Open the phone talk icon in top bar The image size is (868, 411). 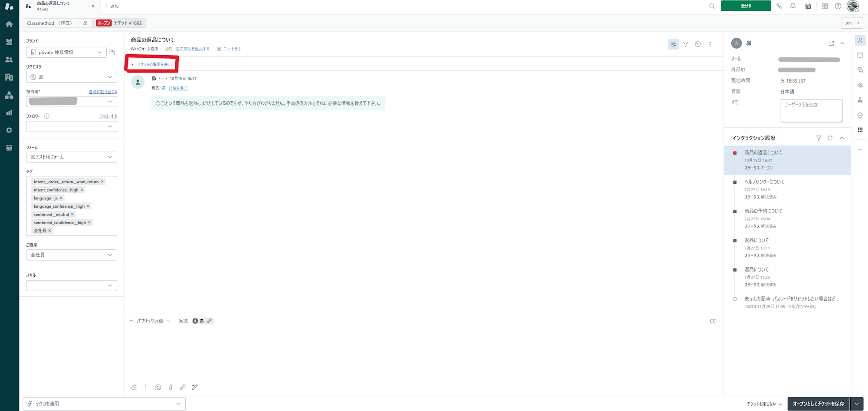click(779, 6)
